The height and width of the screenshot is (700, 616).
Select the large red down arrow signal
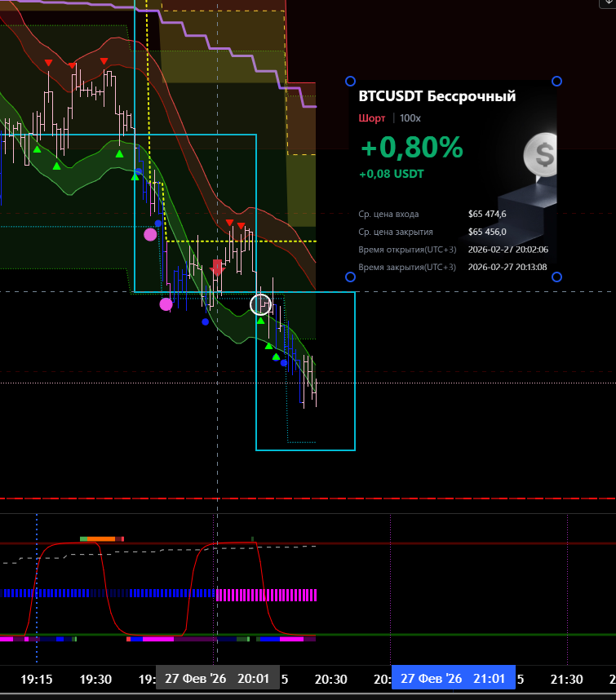pos(217,267)
